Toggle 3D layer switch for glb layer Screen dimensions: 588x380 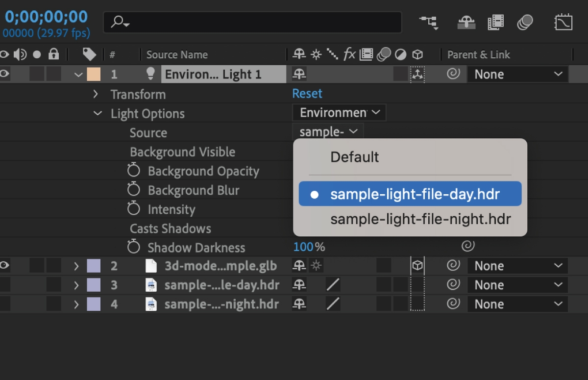(417, 266)
